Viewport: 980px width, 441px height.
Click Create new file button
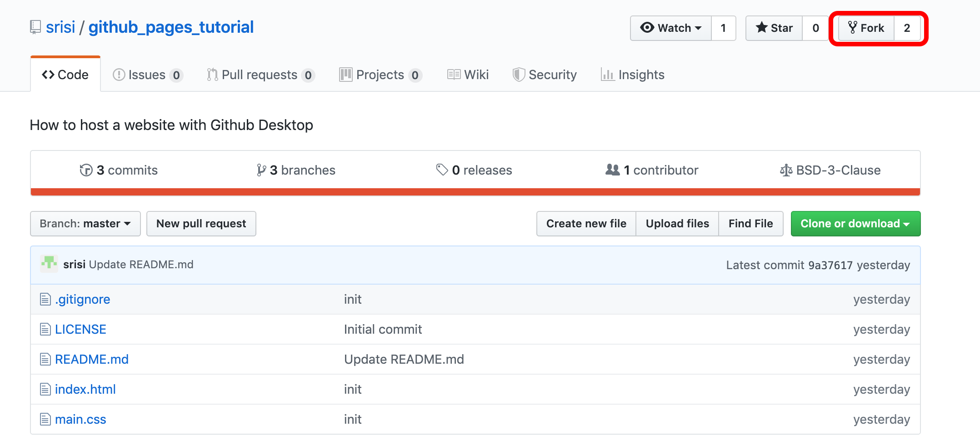(x=586, y=224)
